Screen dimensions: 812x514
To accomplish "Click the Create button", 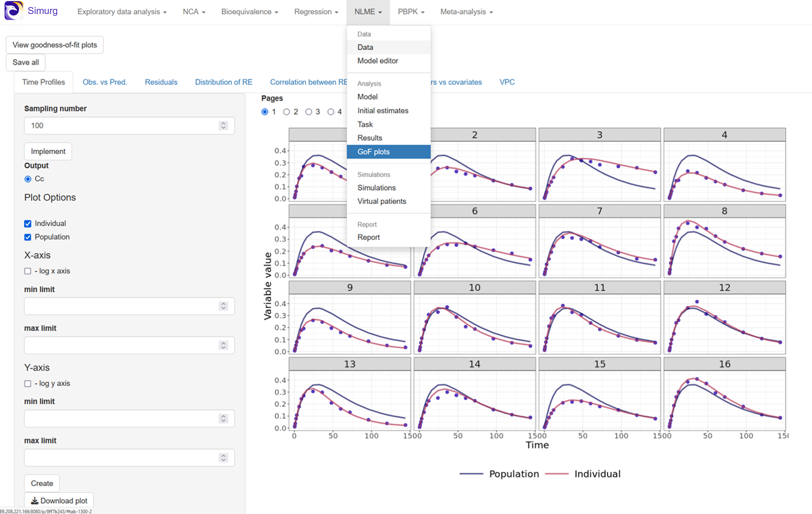I will (42, 483).
